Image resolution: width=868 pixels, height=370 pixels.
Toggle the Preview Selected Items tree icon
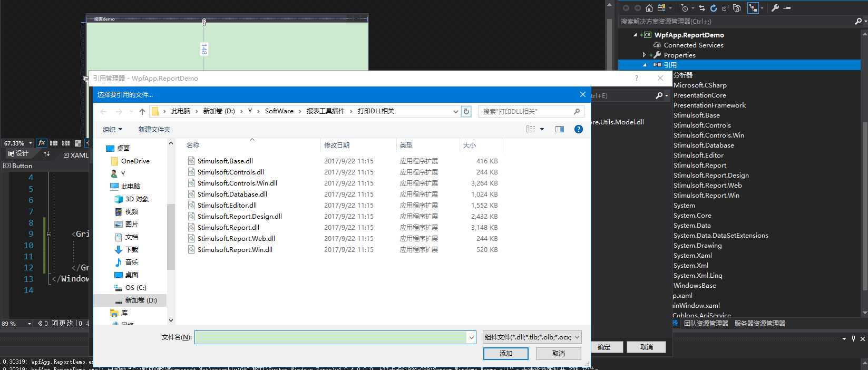pyautogui.click(x=754, y=8)
